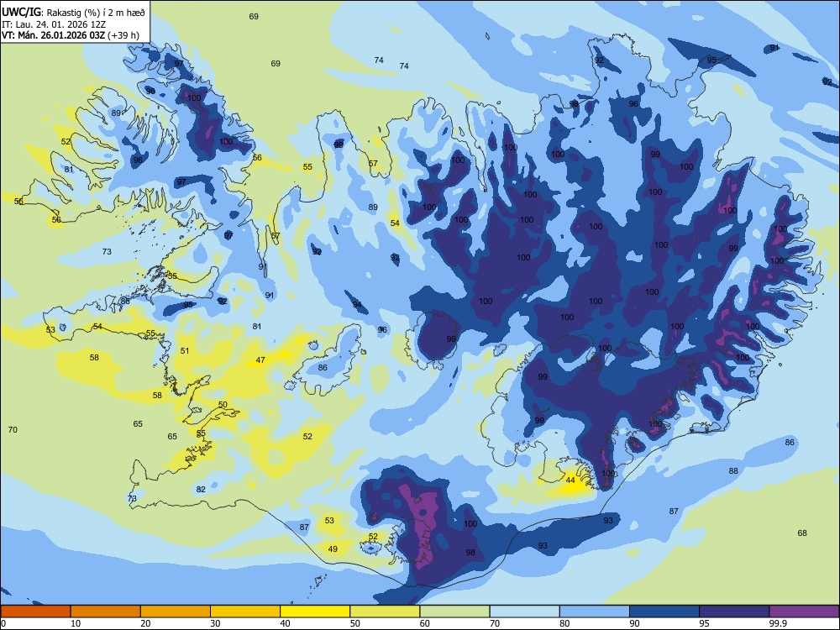
Task: Click the offshore value '68' in the southeast
Action: click(802, 533)
